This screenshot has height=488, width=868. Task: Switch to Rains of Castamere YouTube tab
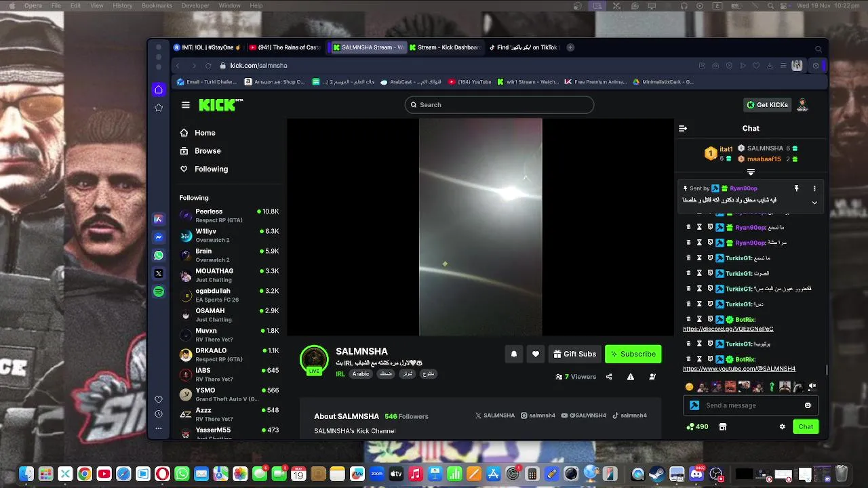click(x=285, y=47)
